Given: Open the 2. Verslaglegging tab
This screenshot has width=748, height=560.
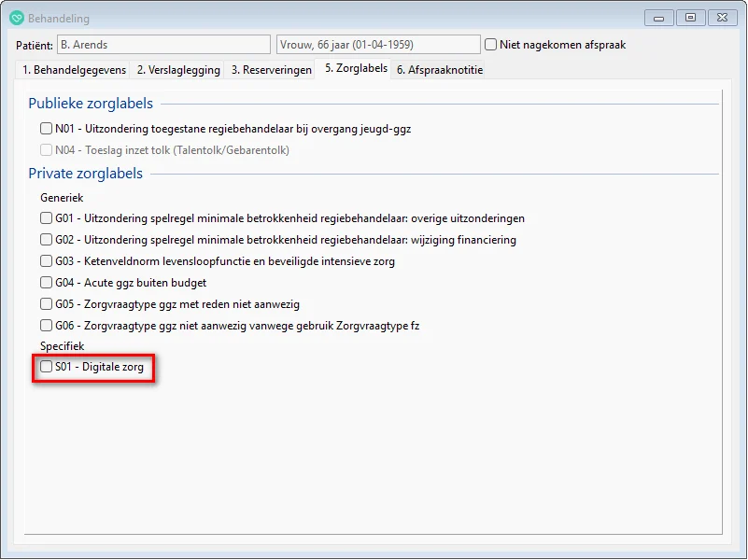Looking at the screenshot, I should click(178, 70).
